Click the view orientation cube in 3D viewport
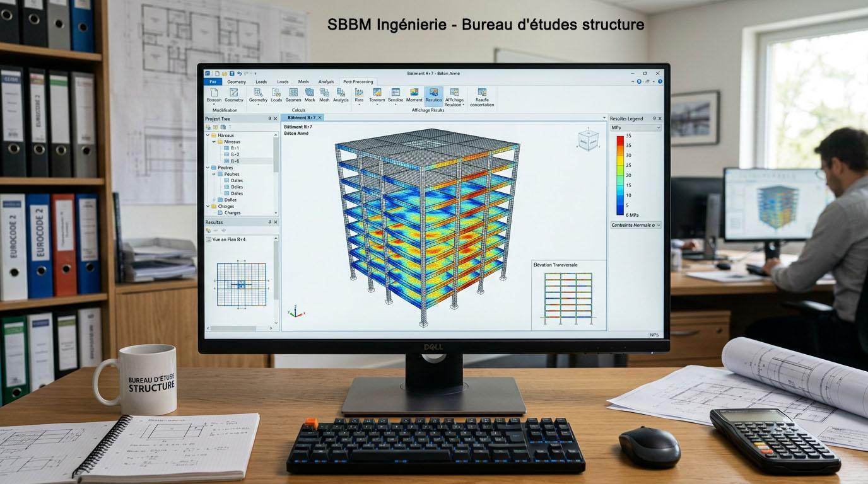The width and height of the screenshot is (868, 484). point(588,140)
